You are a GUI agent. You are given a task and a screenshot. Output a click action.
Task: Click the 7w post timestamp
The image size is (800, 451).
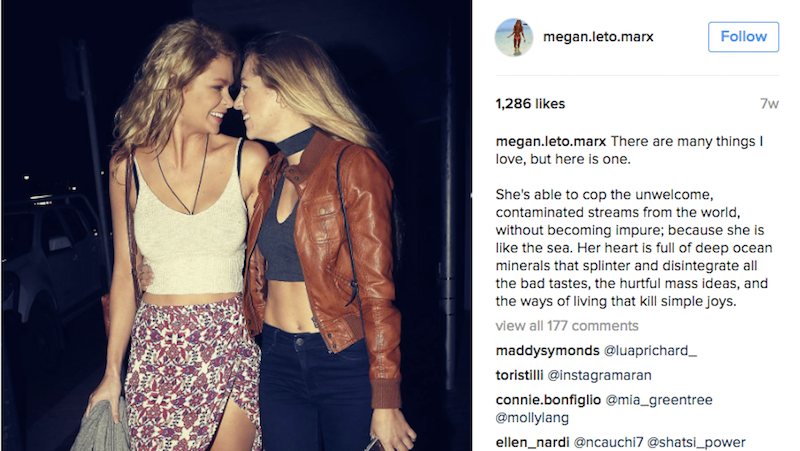tap(769, 104)
